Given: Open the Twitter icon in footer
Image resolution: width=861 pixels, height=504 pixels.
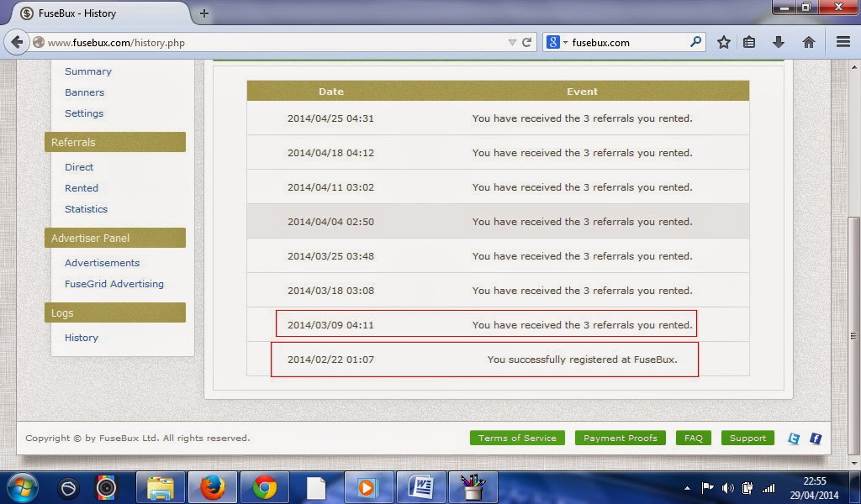Looking at the screenshot, I should [794, 438].
